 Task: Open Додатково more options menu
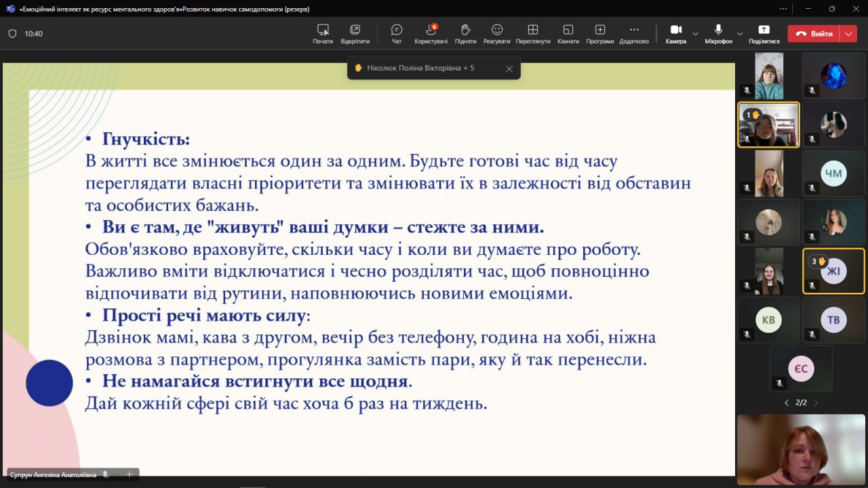[x=634, y=33]
